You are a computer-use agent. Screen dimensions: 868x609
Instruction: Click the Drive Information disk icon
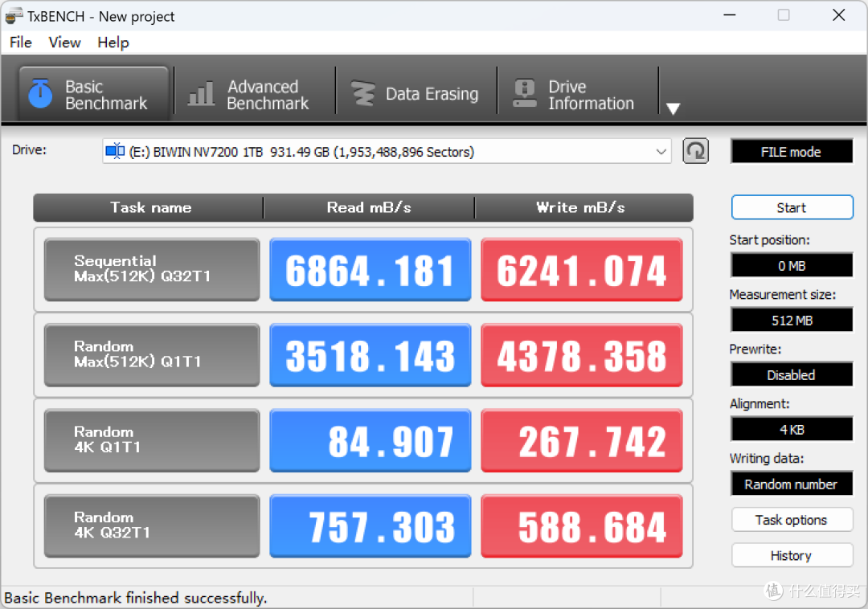tap(524, 93)
